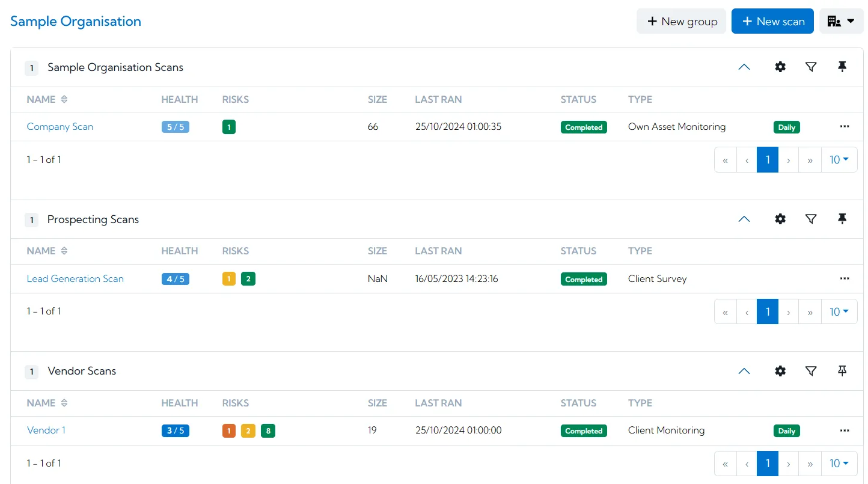The image size is (868, 484).
Task: Click filter icon in Vendor Scans group
Action: point(811,371)
